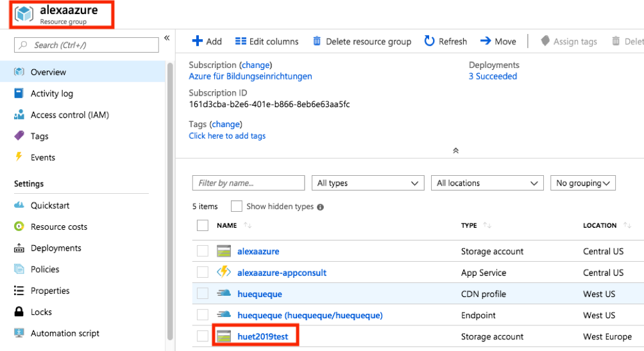Viewport: 644px width, 351px height.
Task: Click the Locks padlock icon
Action: point(19,312)
